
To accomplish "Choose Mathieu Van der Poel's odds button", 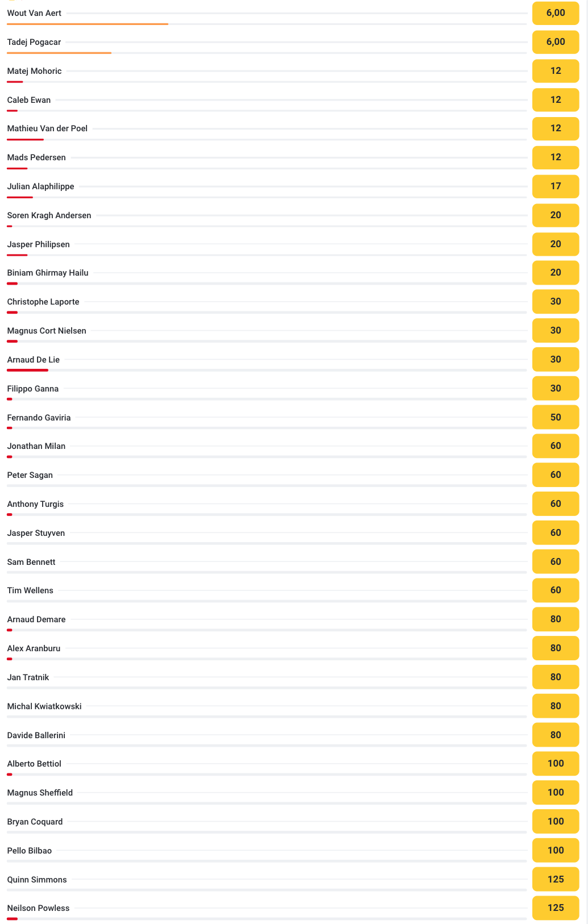I will pos(555,128).
